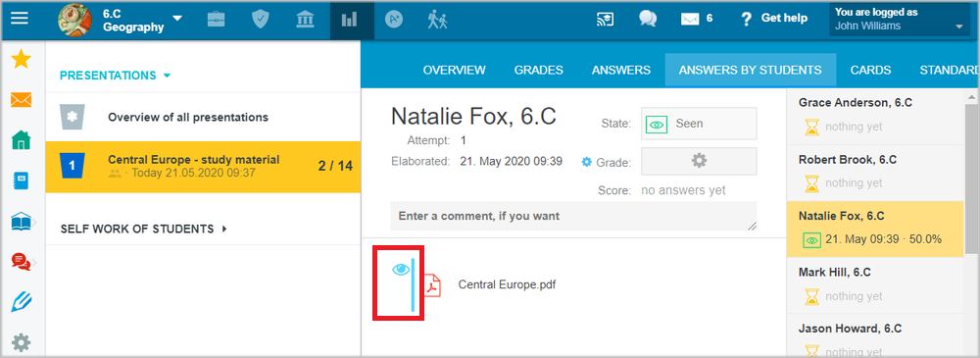Open the hamburger menu icon
The image size is (980, 358).
pyautogui.click(x=20, y=19)
